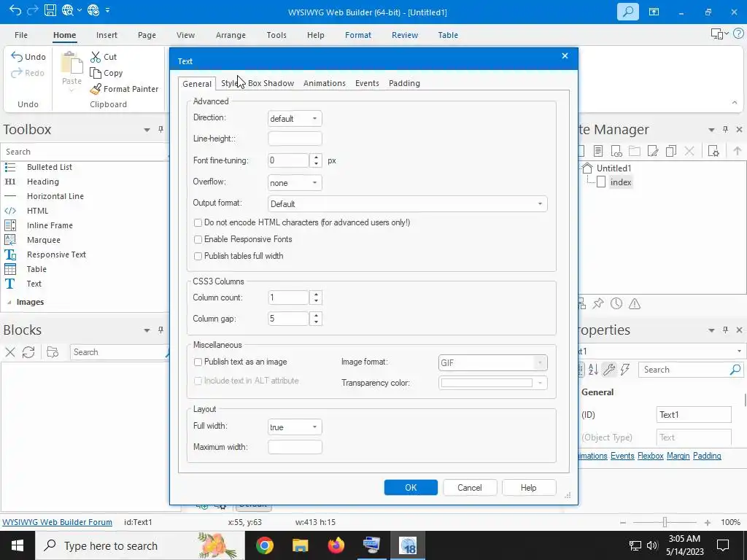Switch to the Style tab

click(230, 83)
